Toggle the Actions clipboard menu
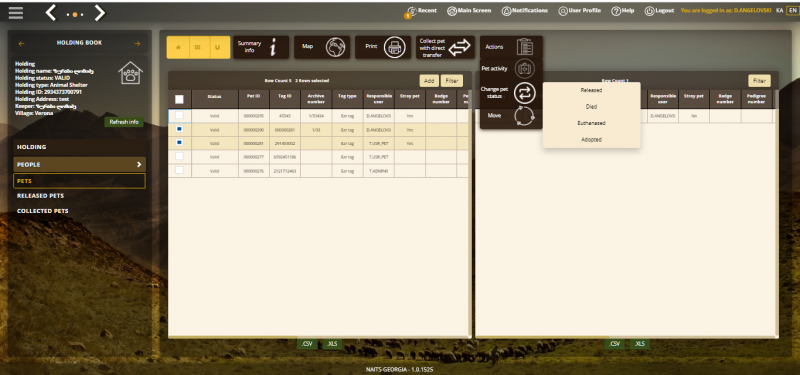Image resolution: width=800 pixels, height=375 pixels. click(x=511, y=47)
